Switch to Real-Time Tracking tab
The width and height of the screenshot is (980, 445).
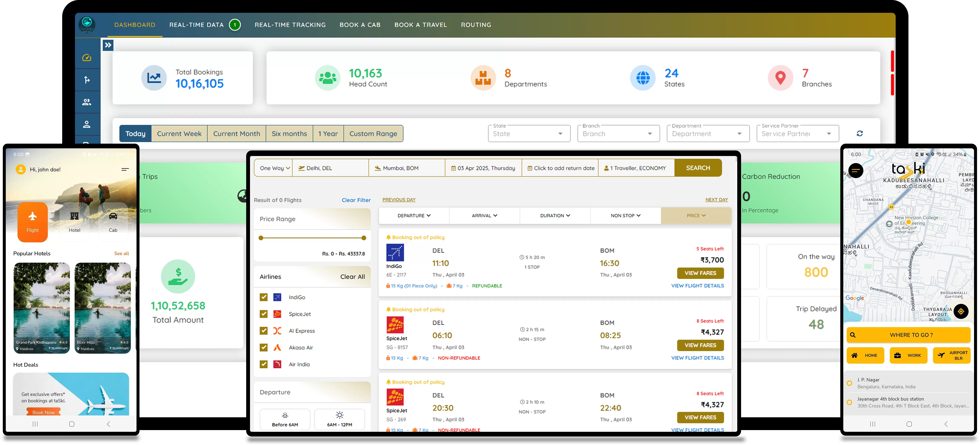pyautogui.click(x=290, y=25)
